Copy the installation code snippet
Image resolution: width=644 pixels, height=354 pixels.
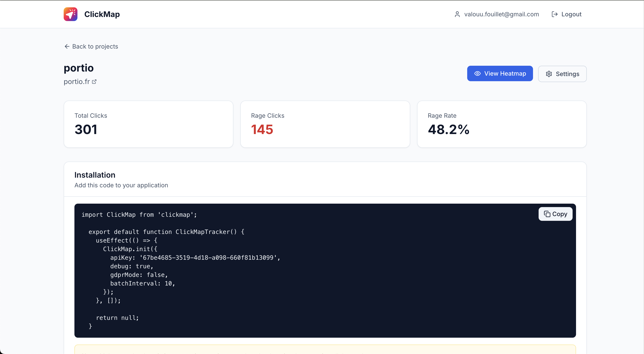tap(555, 214)
